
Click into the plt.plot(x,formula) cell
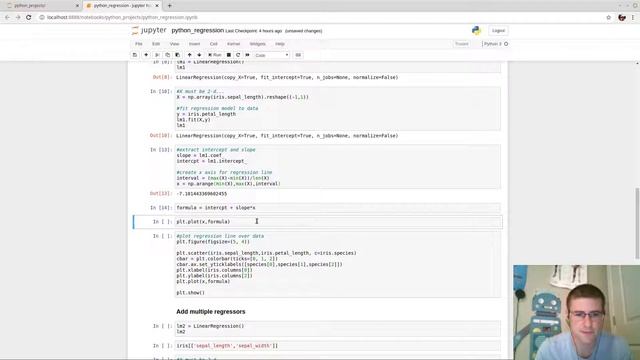pyautogui.click(x=338, y=222)
